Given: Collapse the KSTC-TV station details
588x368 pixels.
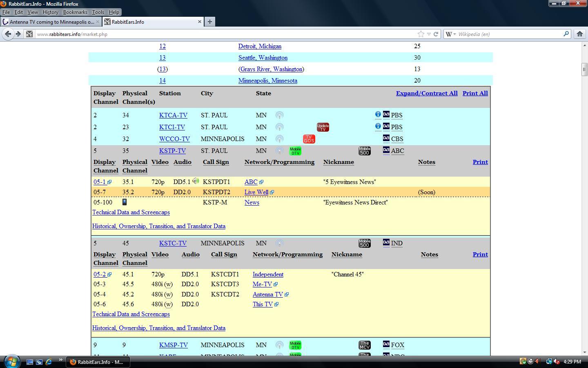Looking at the screenshot, I should click(173, 243).
